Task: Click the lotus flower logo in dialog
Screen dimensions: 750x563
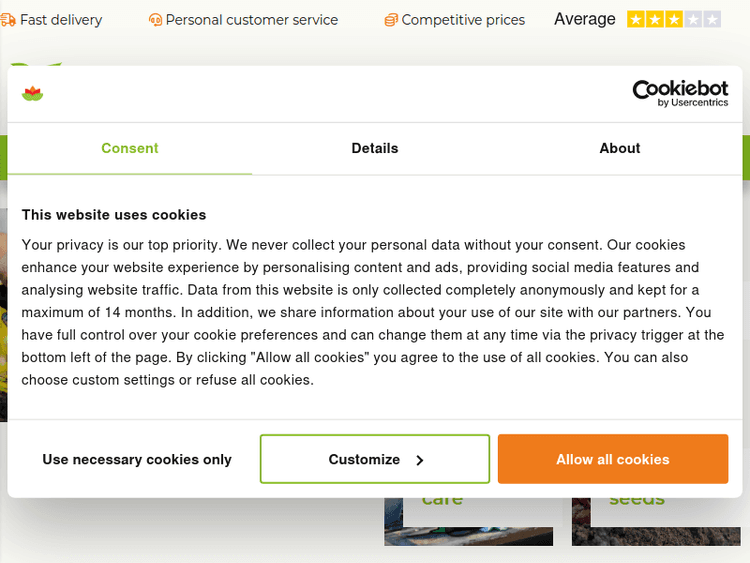Action: (x=32, y=94)
